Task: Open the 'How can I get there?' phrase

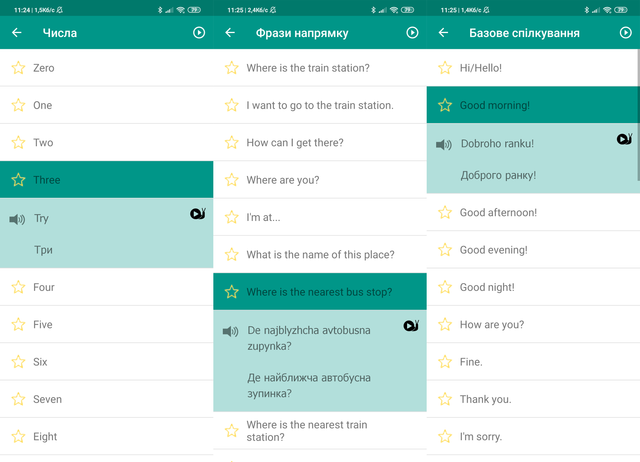Action: 319,143
